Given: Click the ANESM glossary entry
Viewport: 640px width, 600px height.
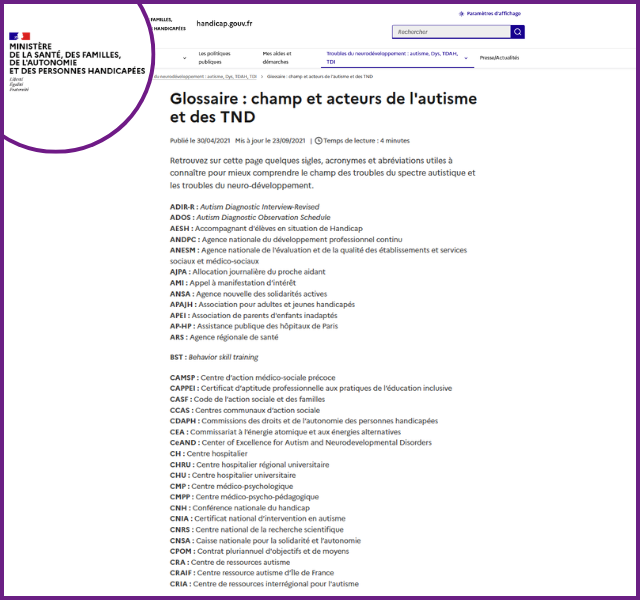Looking at the screenshot, I should tap(318, 256).
